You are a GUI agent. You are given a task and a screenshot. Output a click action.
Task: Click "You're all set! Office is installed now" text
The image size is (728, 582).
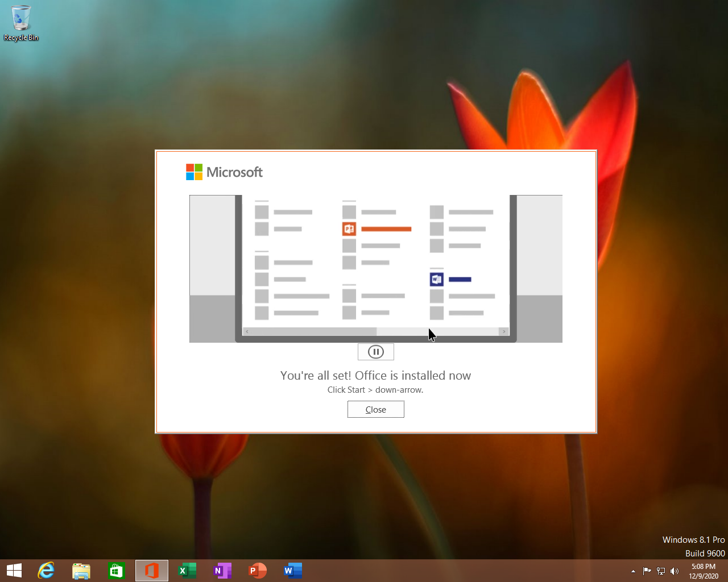tap(375, 376)
